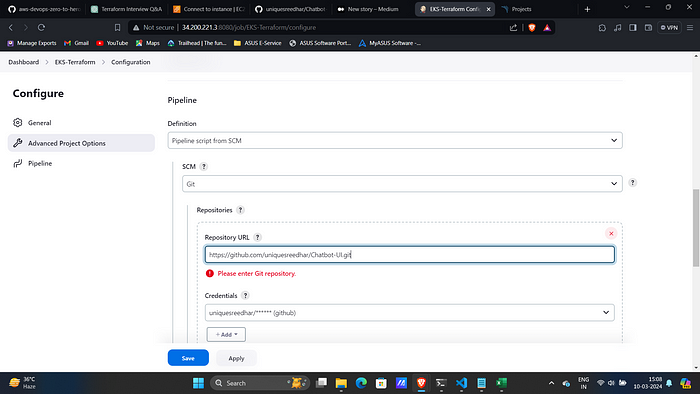Open Visual Studio Code from taskbar
Screen dimensions: 700x394
[461, 383]
